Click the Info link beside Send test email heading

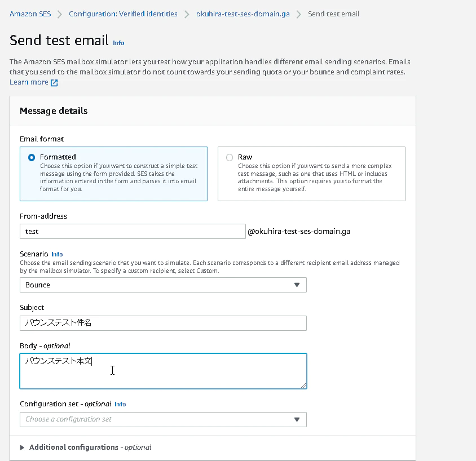[118, 43]
